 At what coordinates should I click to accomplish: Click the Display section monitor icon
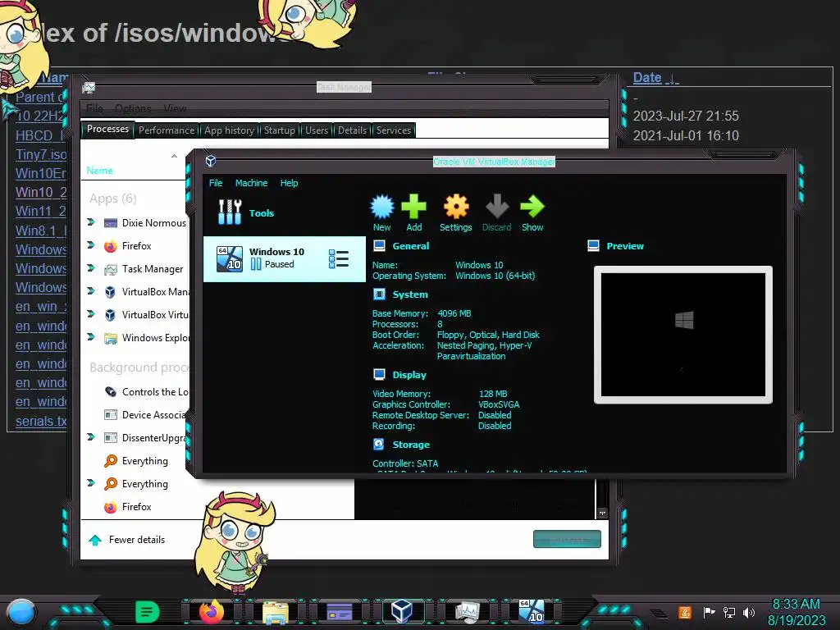pos(379,374)
